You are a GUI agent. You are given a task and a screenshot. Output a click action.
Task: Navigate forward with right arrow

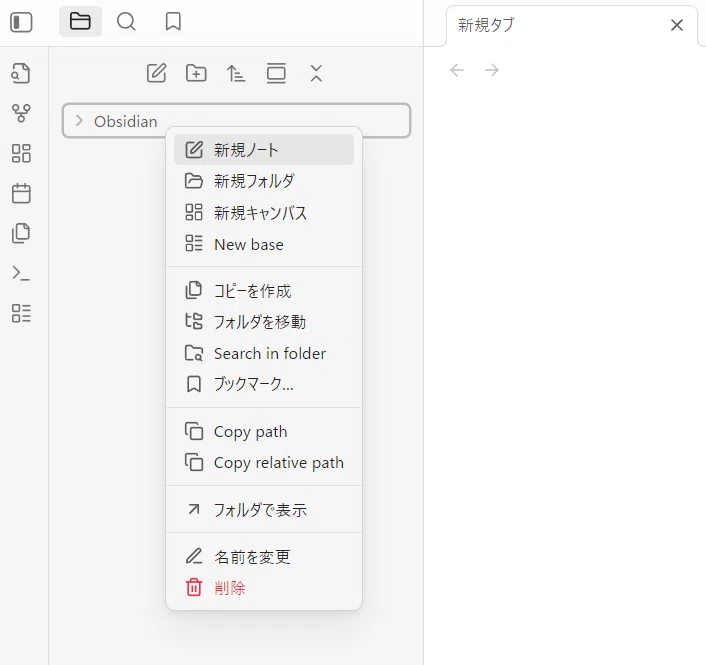[492, 70]
